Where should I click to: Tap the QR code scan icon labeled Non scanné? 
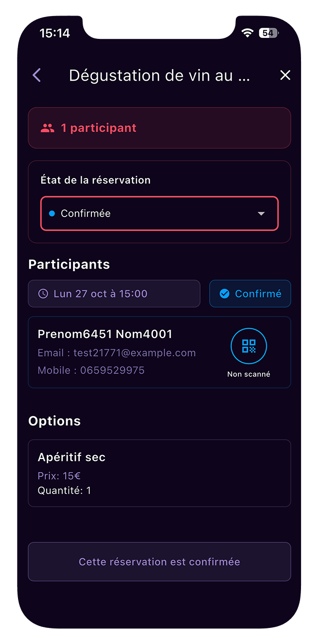pos(249,346)
